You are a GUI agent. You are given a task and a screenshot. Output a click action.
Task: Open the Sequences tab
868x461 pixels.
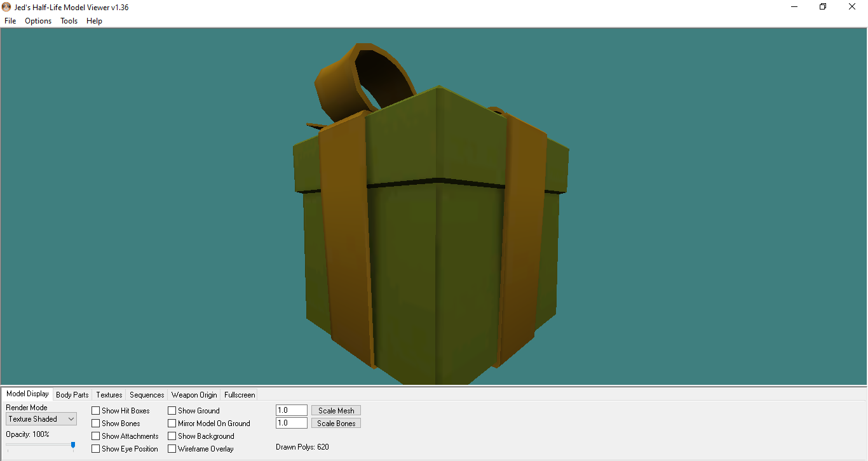click(147, 395)
